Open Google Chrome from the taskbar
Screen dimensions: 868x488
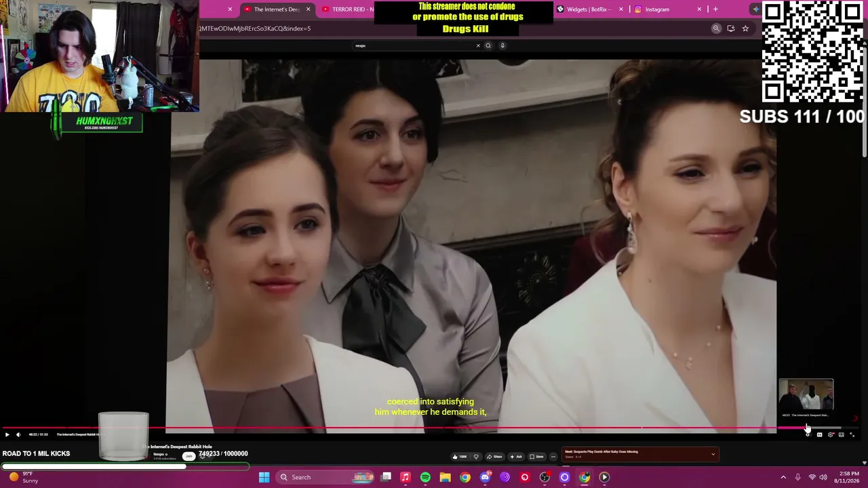click(x=465, y=477)
